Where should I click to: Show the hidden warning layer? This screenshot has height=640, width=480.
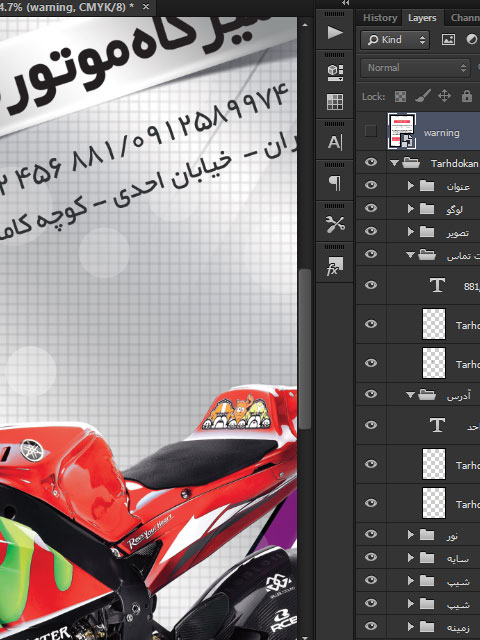(371, 131)
